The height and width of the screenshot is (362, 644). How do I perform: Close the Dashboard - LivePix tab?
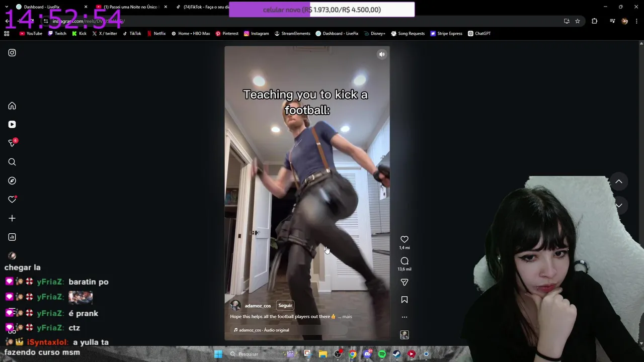tap(86, 7)
